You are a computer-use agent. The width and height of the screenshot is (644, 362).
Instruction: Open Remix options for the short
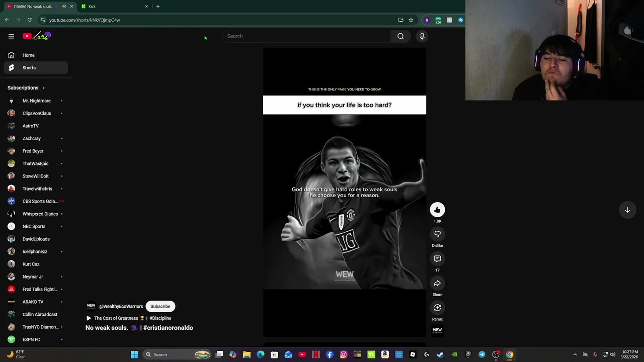[437, 308]
